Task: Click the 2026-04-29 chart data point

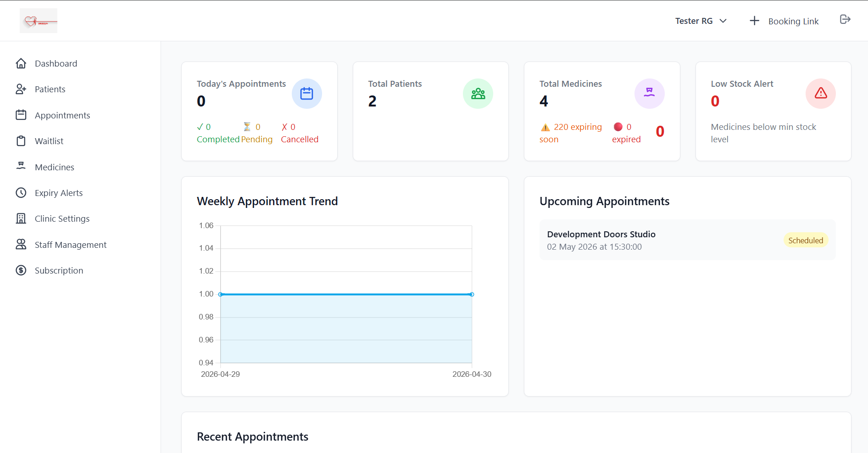Action: [221, 294]
